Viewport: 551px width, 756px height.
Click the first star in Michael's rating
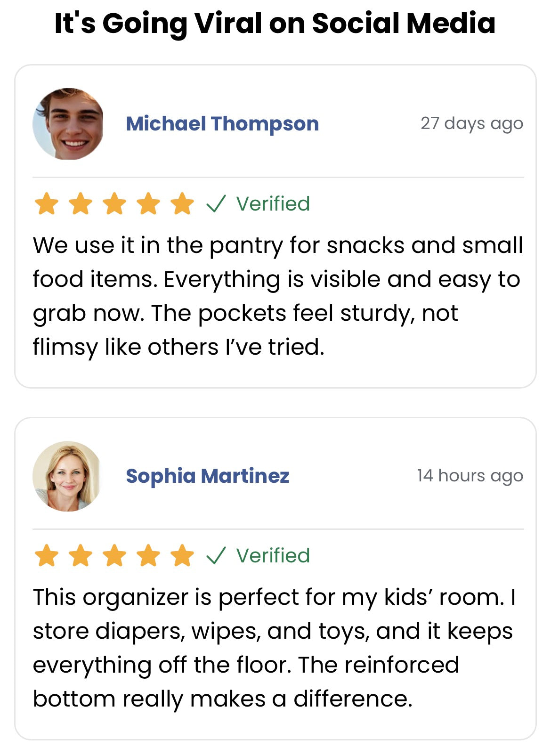[47, 203]
